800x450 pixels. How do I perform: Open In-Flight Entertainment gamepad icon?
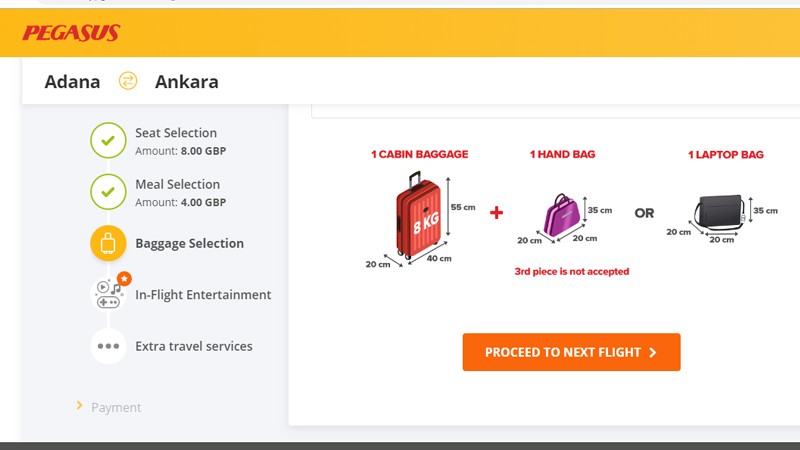108,294
